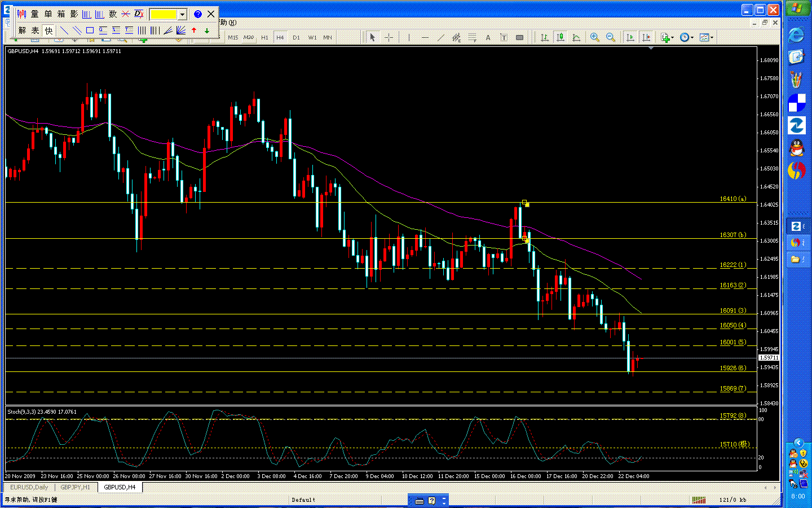Switch chart to line chart mode
The image size is (812, 508).
[x=576, y=37]
